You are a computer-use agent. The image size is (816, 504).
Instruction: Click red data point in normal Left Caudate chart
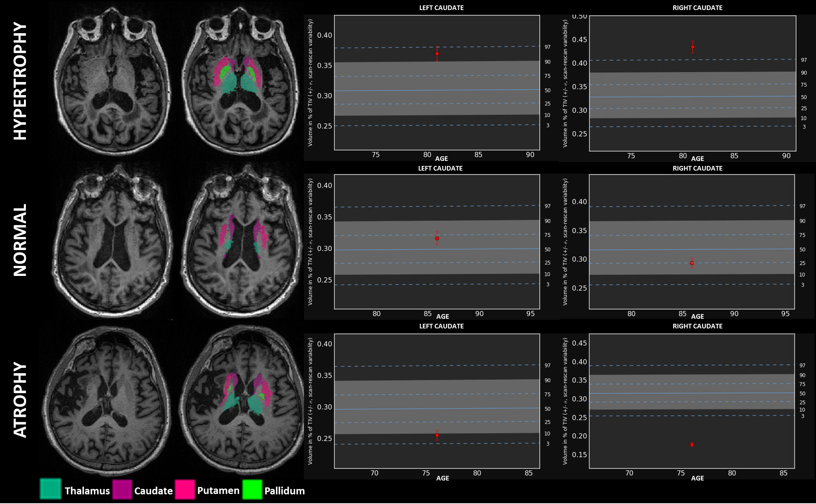click(x=437, y=238)
